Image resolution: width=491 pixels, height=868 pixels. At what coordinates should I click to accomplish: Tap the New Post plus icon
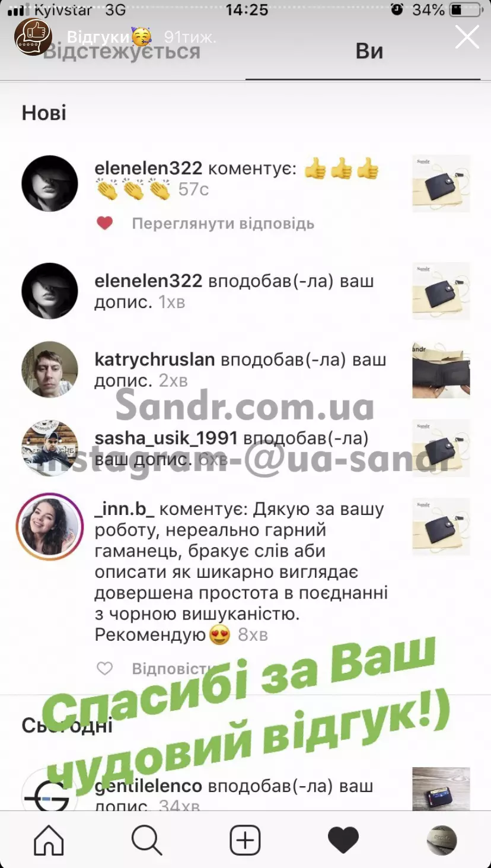coord(245,840)
